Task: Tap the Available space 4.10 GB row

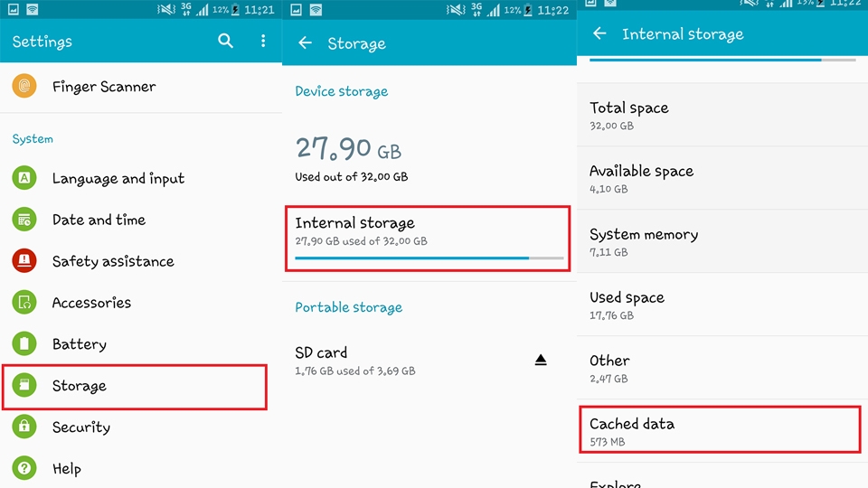Action: [x=722, y=178]
